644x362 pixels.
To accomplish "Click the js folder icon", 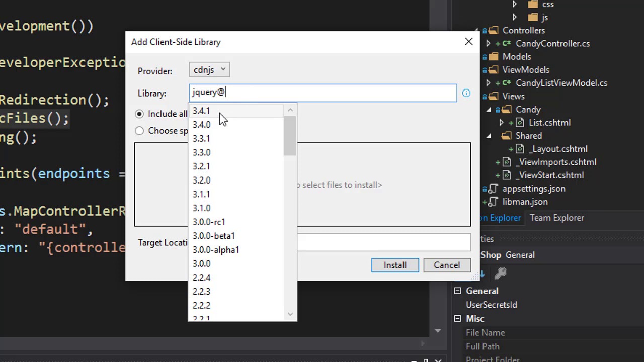I will coord(533,17).
